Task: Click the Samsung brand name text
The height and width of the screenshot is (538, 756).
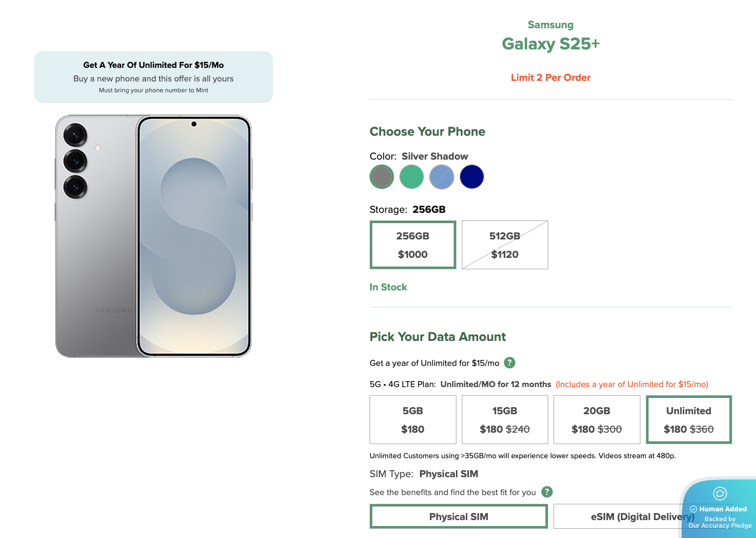Action: (551, 25)
